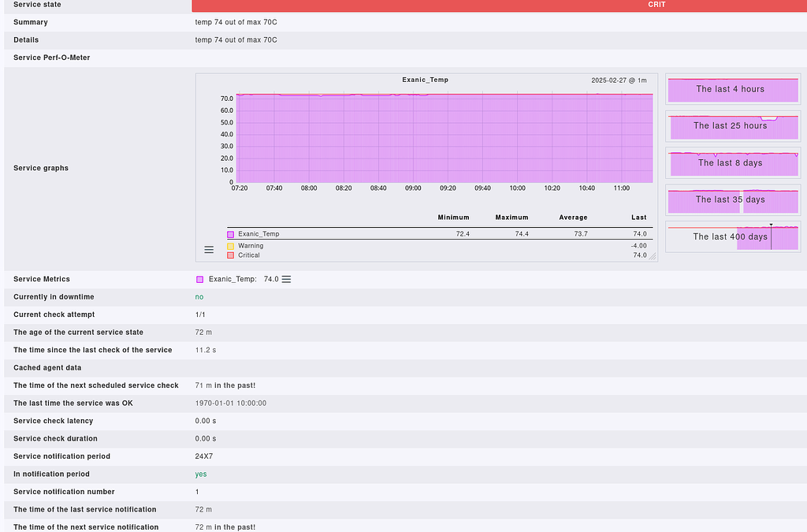Click next scheduled check 71 m in the past
Screen dimensions: 807x532
coord(225,386)
